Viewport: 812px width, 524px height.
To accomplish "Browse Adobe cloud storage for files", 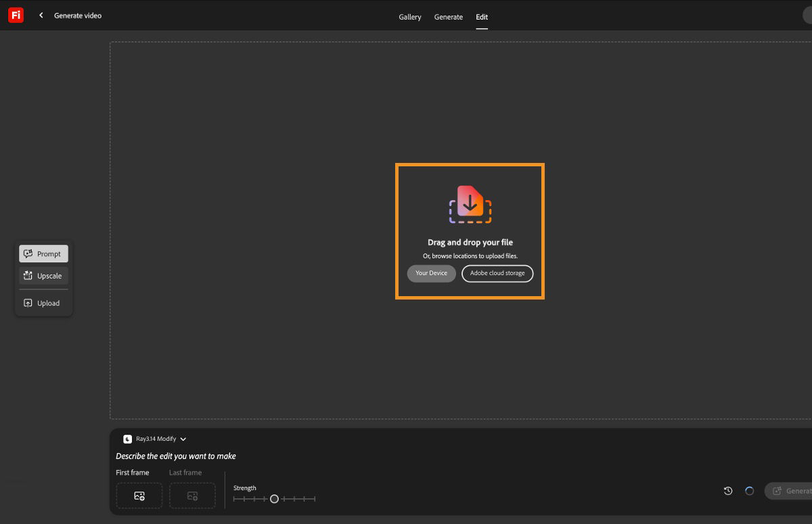I will pyautogui.click(x=497, y=273).
